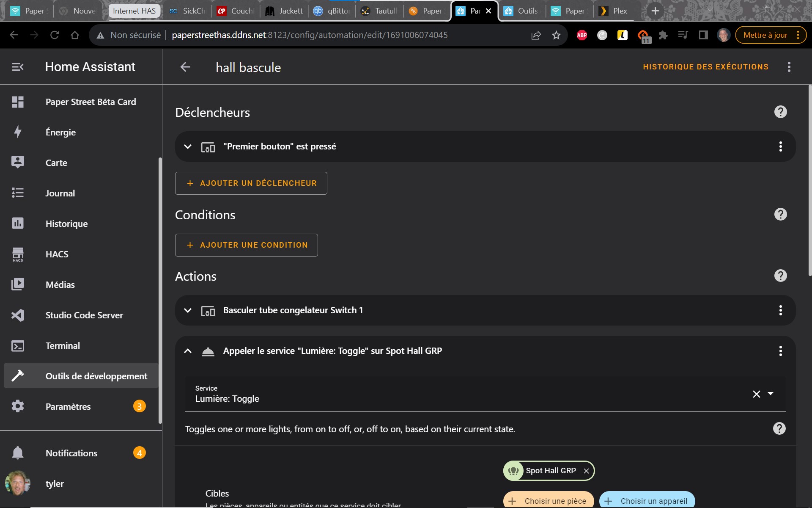Open Studio Code Server from sidebar
Viewport: 812px width, 508px height.
80,315
